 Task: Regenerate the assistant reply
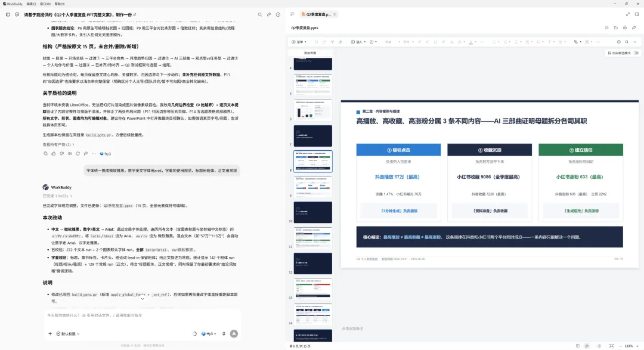[78, 154]
